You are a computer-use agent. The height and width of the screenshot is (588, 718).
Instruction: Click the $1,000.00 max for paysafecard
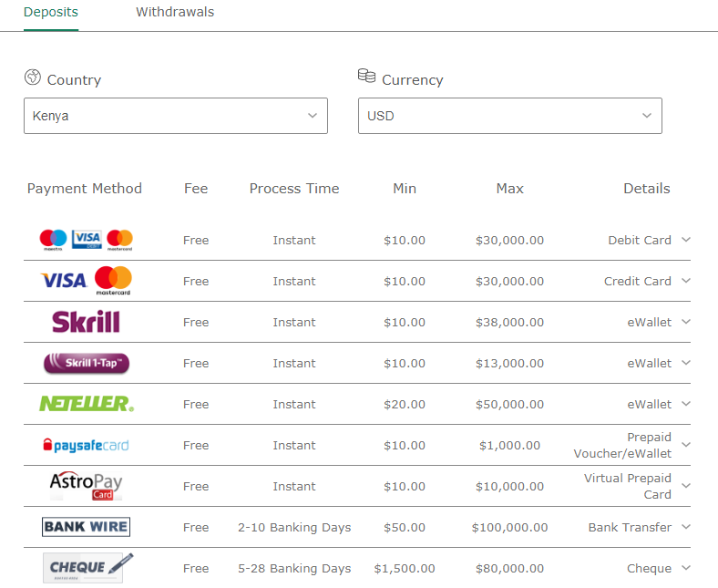(509, 445)
